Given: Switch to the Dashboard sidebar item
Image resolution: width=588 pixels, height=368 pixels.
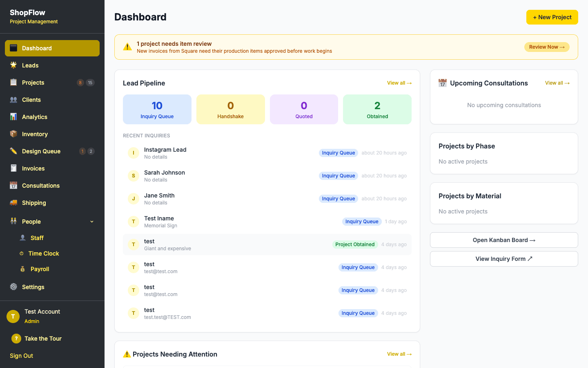Looking at the screenshot, I should click(x=37, y=48).
